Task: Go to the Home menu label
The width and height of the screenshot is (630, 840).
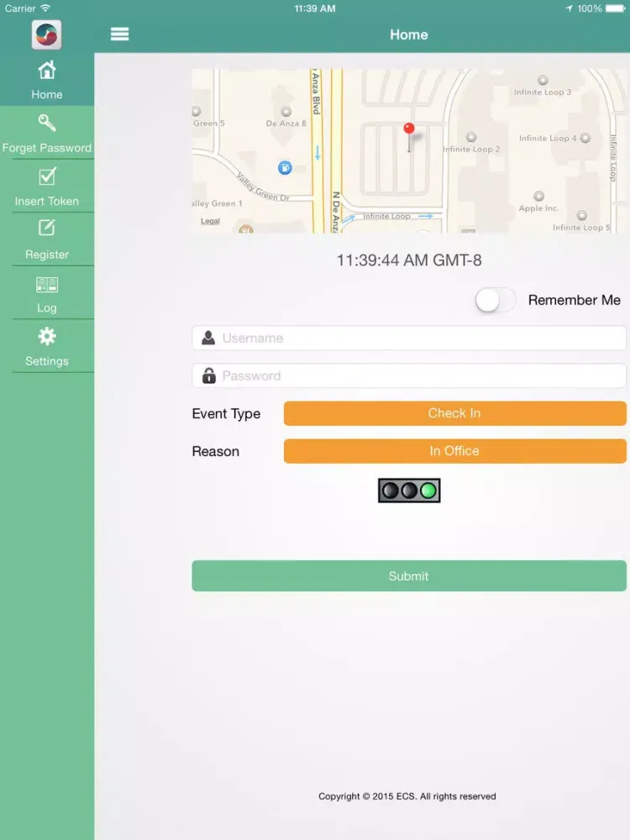Action: pyautogui.click(x=46, y=94)
